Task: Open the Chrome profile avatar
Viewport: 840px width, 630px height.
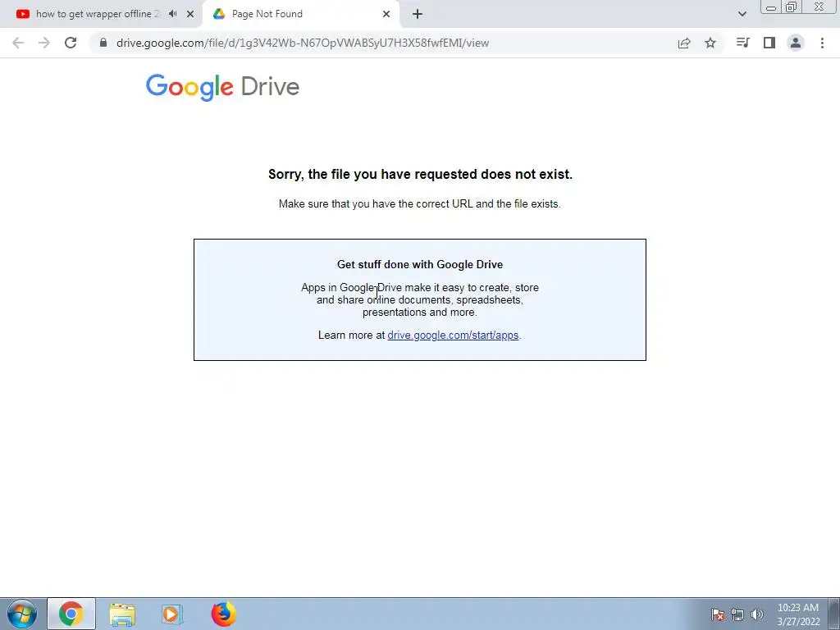Action: coord(796,43)
